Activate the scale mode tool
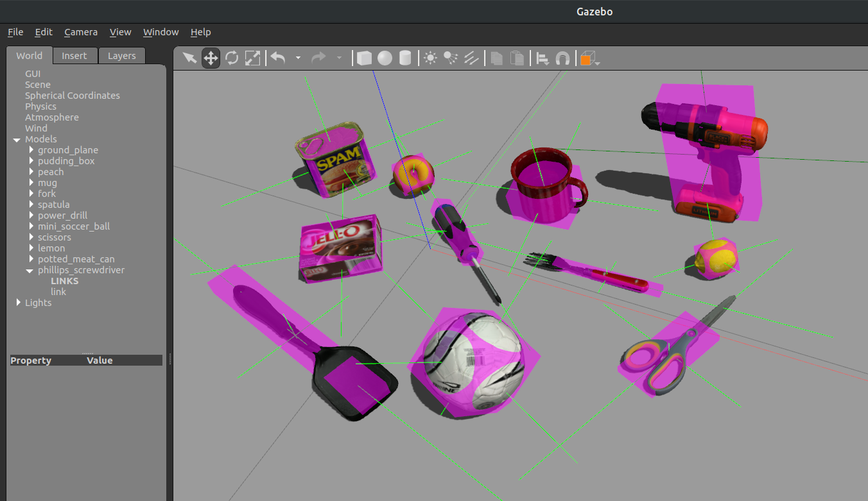This screenshot has height=501, width=868. pyautogui.click(x=253, y=58)
